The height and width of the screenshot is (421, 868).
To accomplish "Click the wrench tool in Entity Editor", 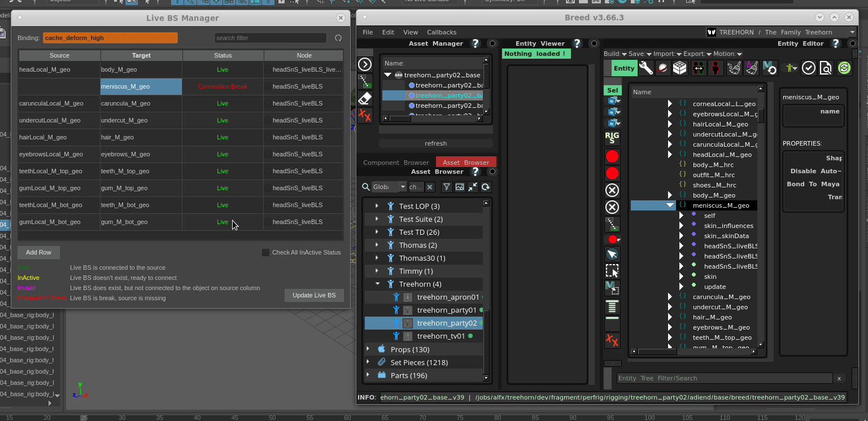I will pyautogui.click(x=646, y=68).
